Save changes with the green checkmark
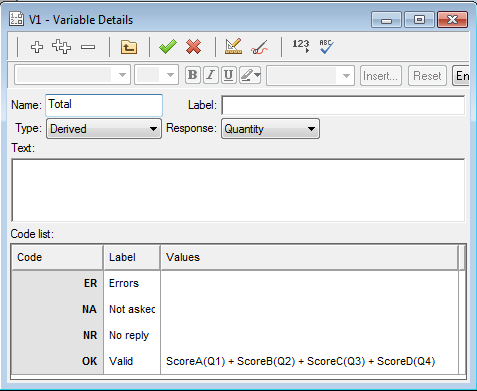Viewport: 477px width, 391px height. click(168, 47)
